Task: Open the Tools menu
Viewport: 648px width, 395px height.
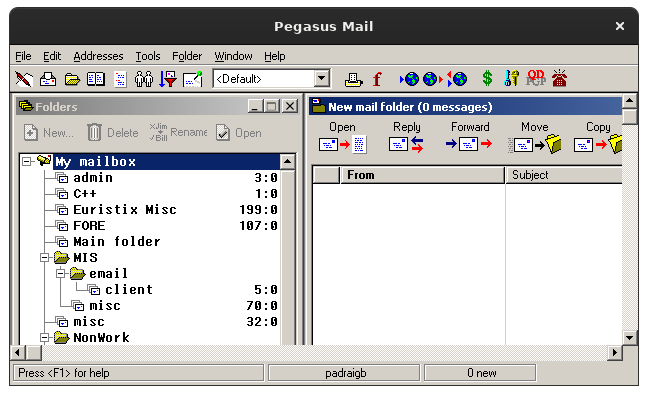Action: tap(148, 56)
